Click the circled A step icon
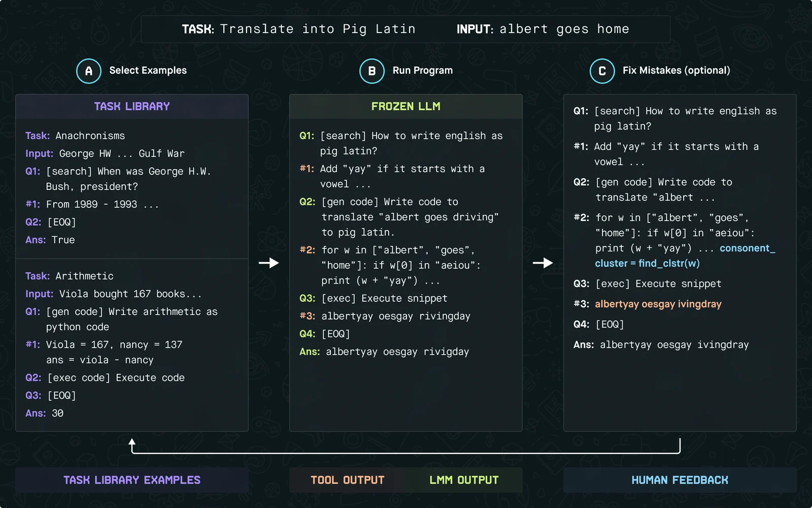812x508 pixels. point(89,71)
